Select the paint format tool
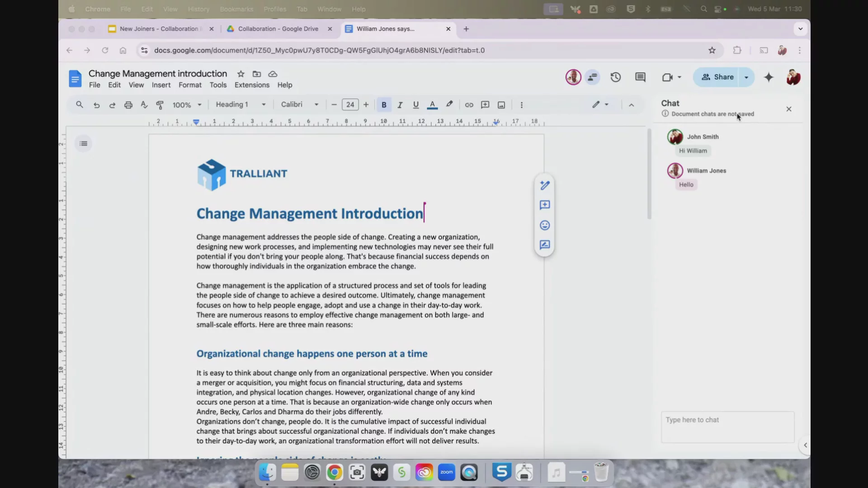 160,105
